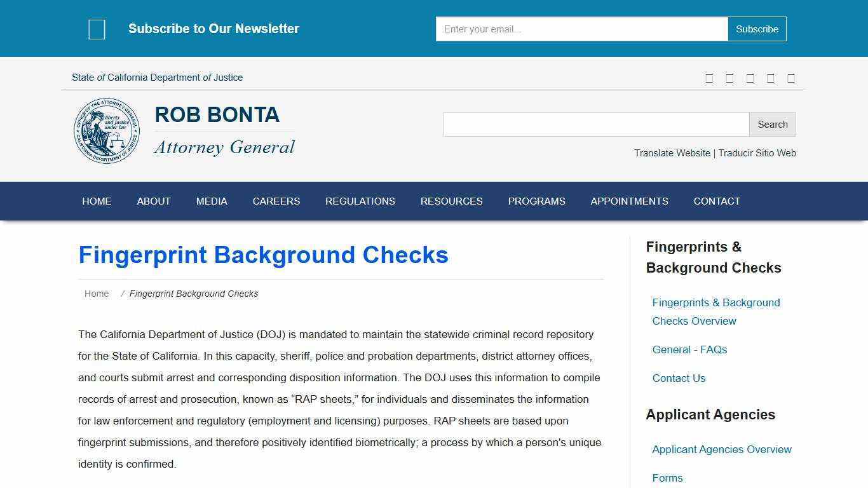This screenshot has height=488, width=868.
Task: Click inside the email subscription input field
Action: (x=581, y=29)
